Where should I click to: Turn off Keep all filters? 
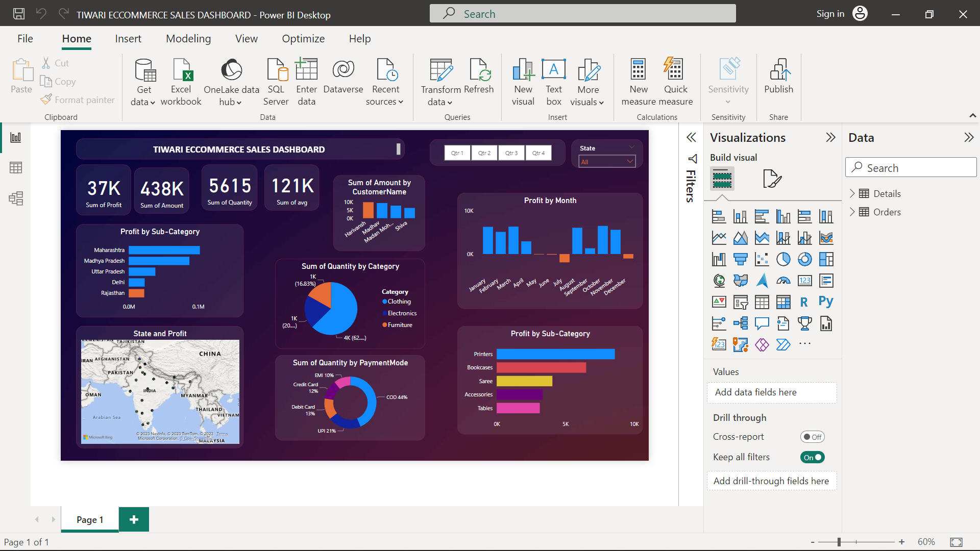tap(812, 457)
